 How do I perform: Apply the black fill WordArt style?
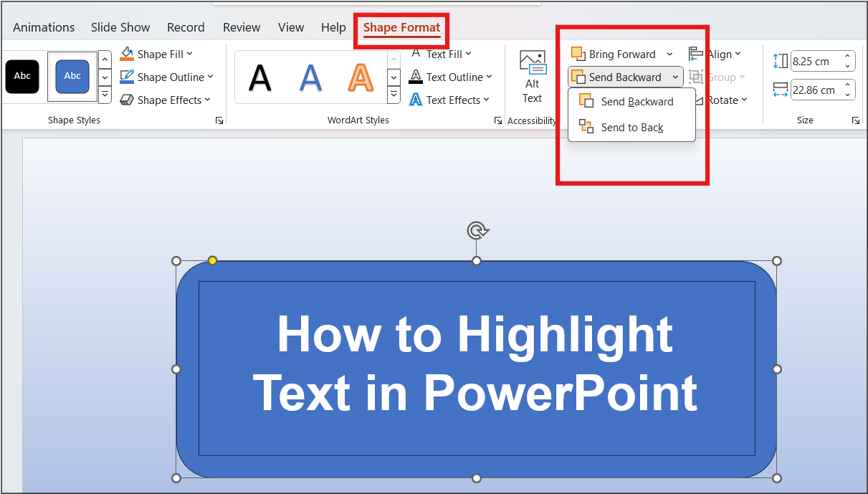tap(260, 77)
